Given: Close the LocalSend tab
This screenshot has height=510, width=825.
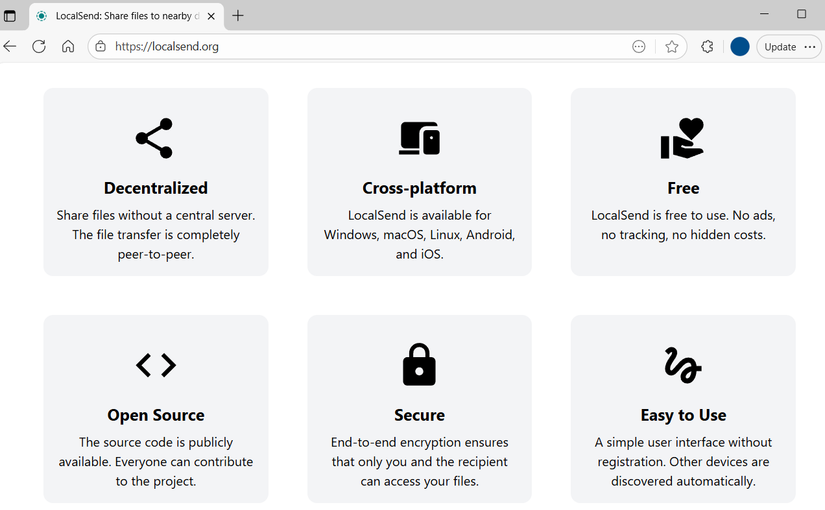Looking at the screenshot, I should coord(212,16).
